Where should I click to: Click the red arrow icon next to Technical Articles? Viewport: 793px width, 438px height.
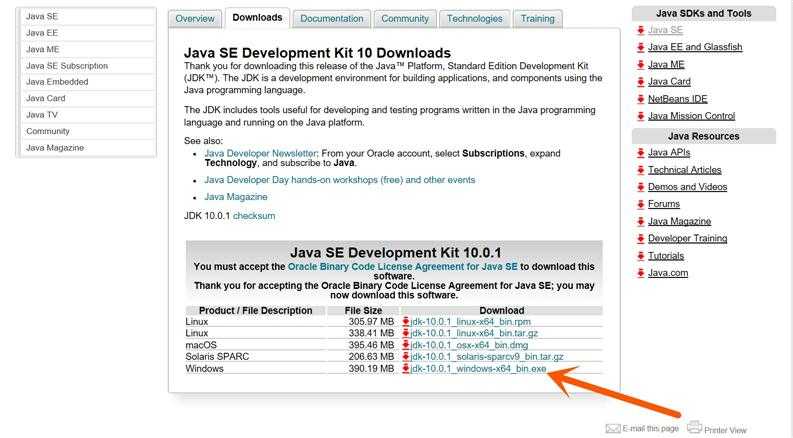pos(640,170)
